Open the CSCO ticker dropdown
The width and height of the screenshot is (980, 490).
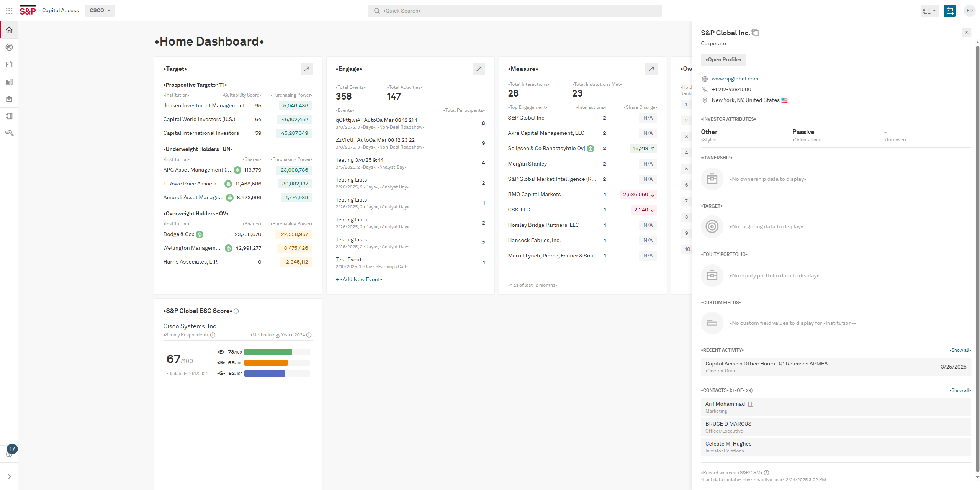point(100,11)
